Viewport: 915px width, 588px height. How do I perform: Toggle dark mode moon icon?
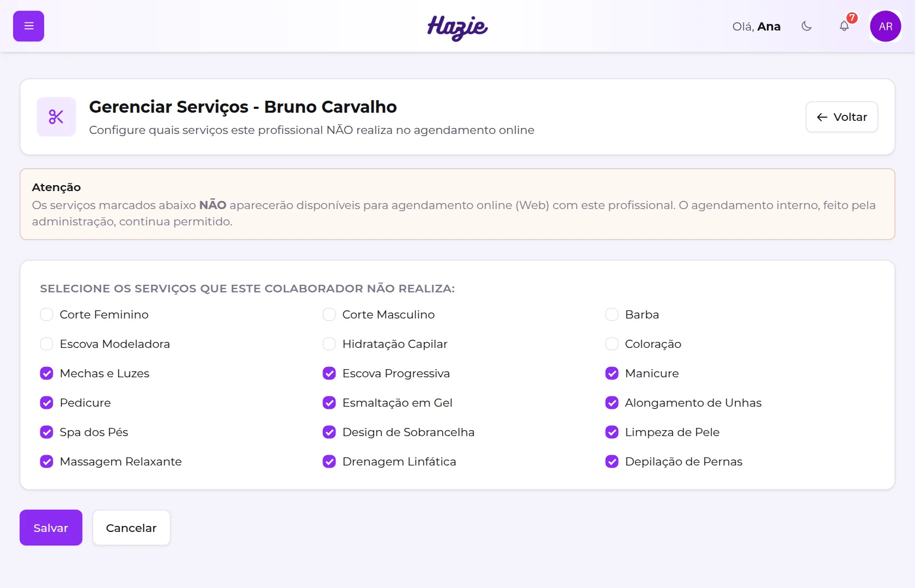click(x=807, y=26)
